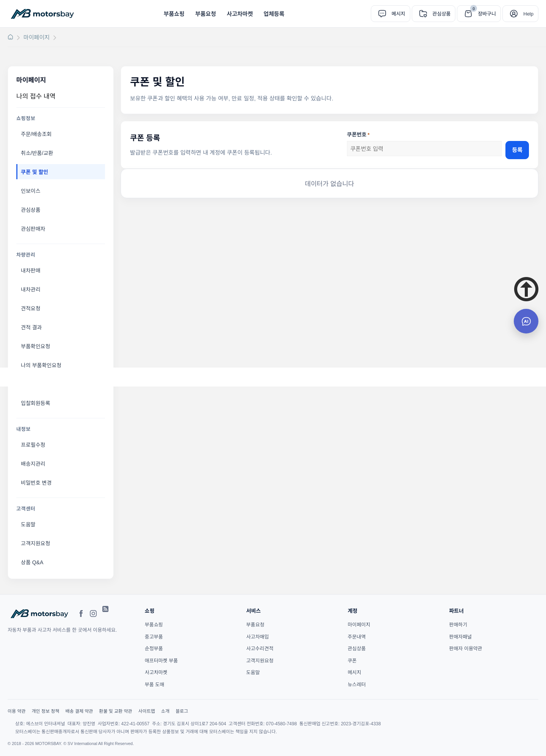Image resolution: width=546 pixels, height=756 pixels.
Task: Click the motorsbay logo in header
Action: click(x=42, y=14)
